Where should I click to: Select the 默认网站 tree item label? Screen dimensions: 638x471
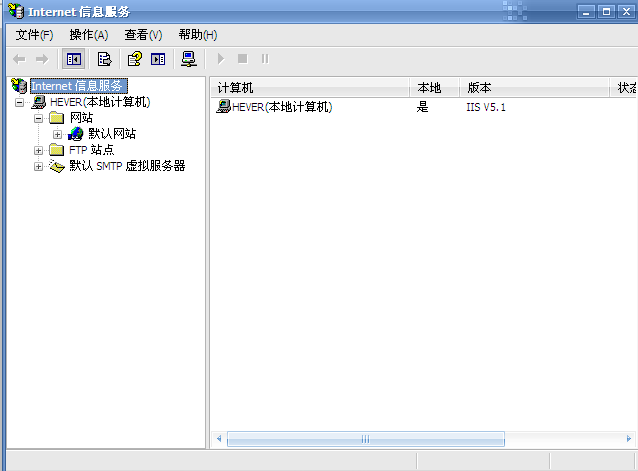[x=112, y=134]
